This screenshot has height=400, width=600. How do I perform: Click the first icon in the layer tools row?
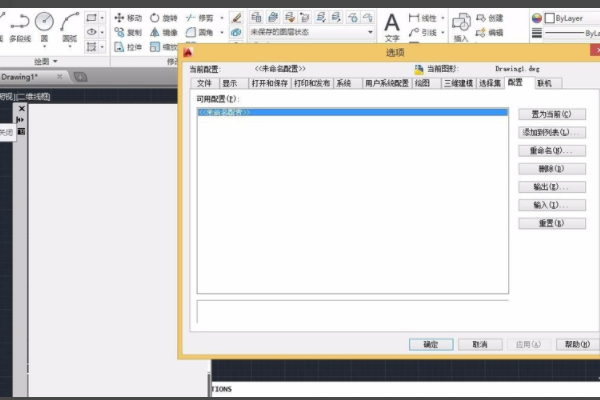pos(256,17)
